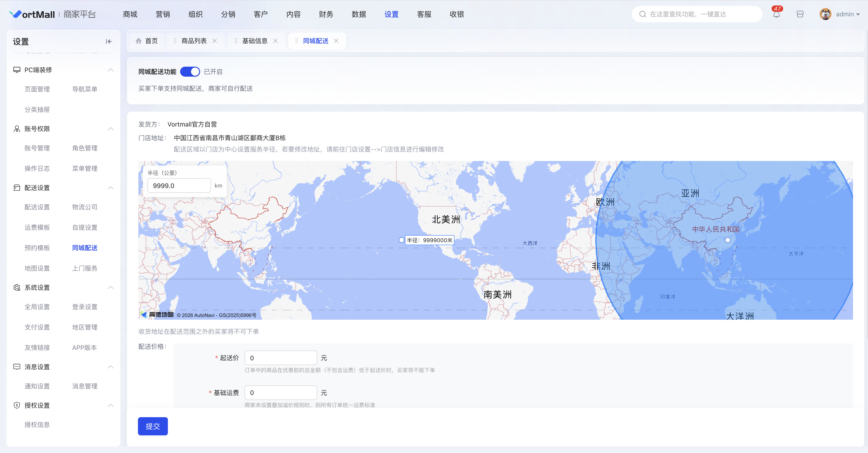Collapse the PC端装修 menu group

point(110,70)
